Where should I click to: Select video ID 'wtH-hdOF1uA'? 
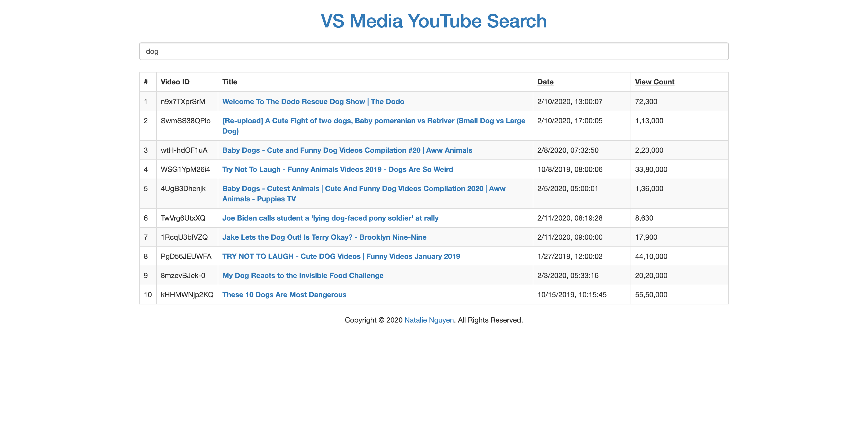(x=184, y=150)
